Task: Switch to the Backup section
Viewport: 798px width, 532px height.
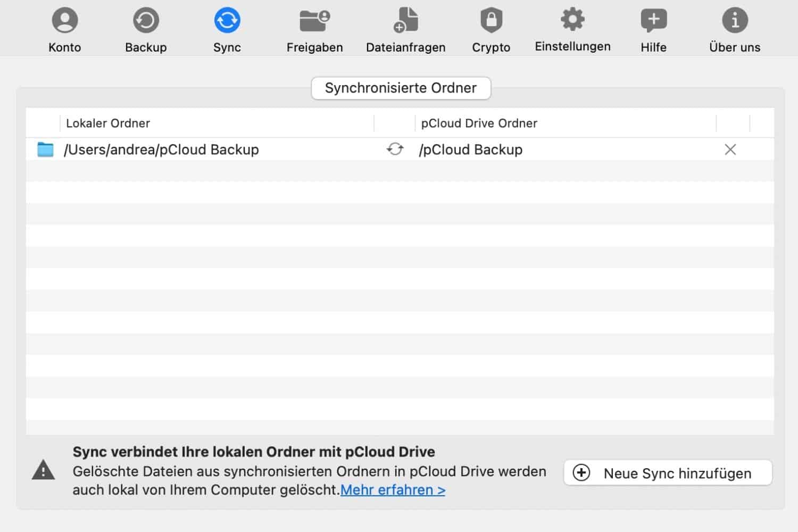Action: [146, 30]
